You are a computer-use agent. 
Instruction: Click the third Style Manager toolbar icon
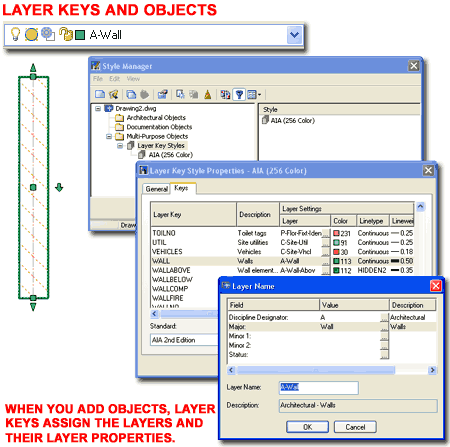131,95
